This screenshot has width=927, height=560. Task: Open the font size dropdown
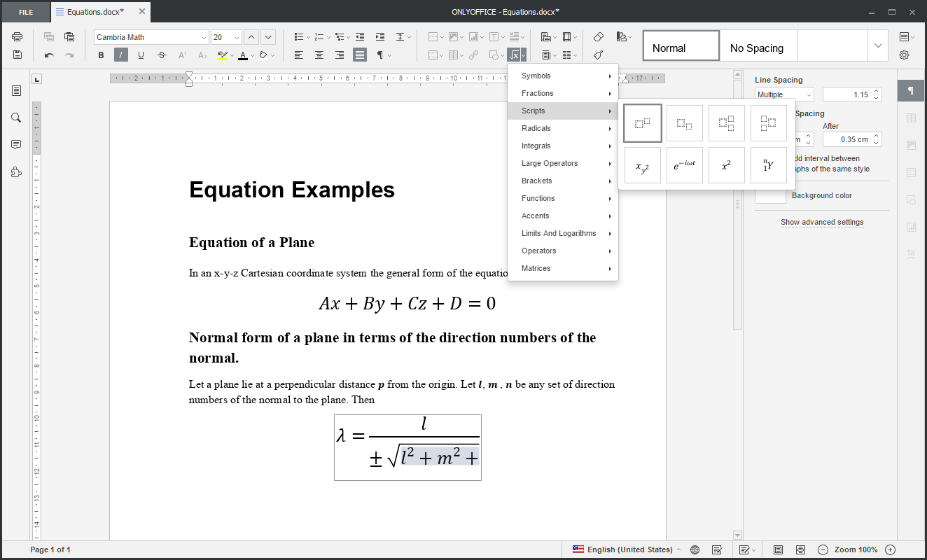(x=237, y=38)
